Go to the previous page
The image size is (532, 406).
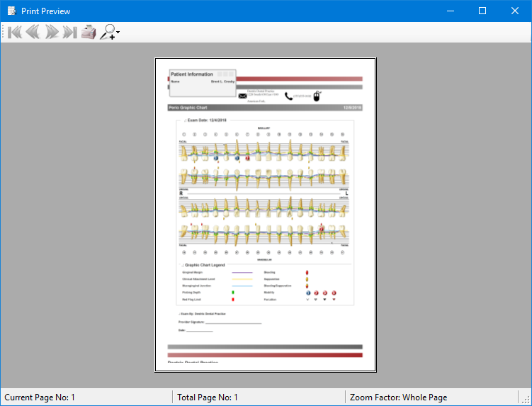33,32
